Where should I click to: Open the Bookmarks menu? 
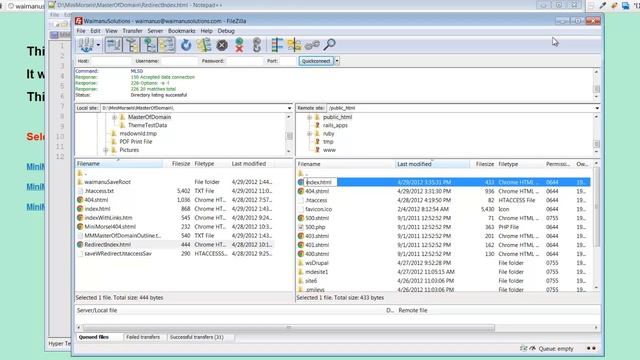coord(182,31)
